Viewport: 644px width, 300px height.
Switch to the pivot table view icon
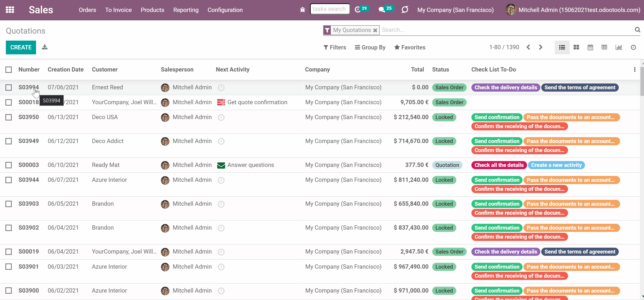[x=604, y=47]
